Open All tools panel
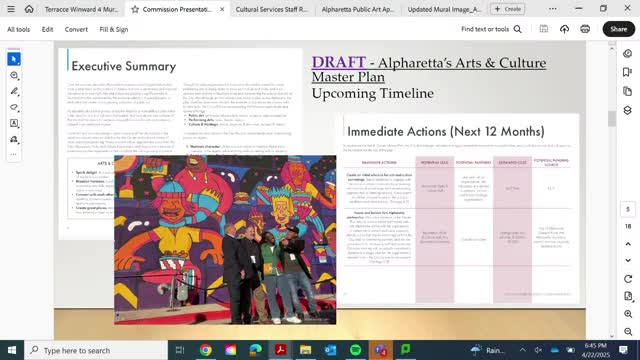 click(x=19, y=29)
